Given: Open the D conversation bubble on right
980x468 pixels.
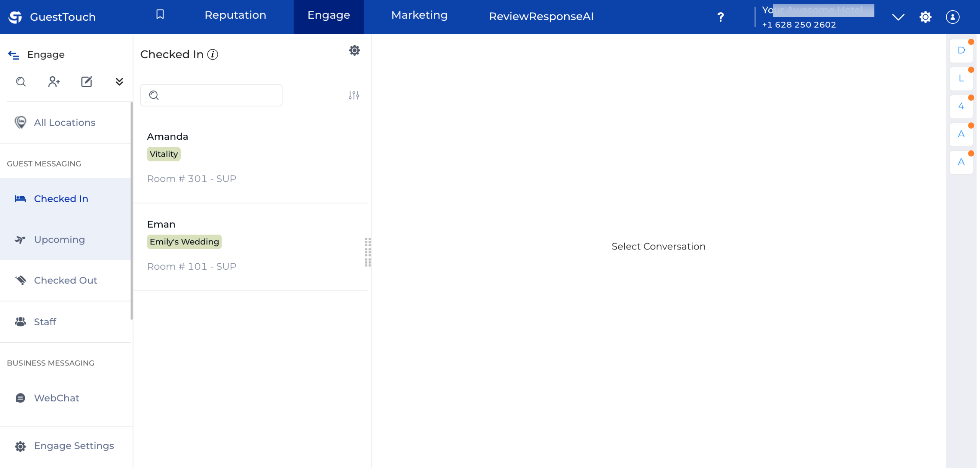Looking at the screenshot, I should [961, 51].
